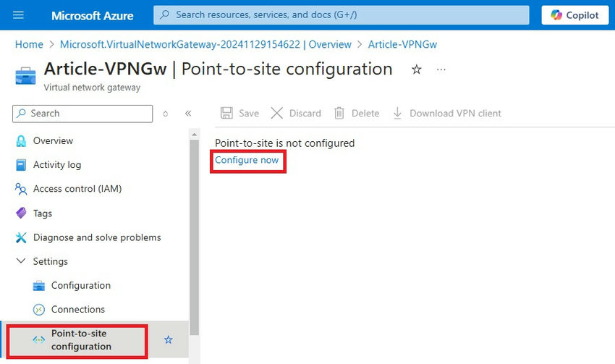615x364 pixels.
Task: Favorite the page with the star icon
Action: tap(416, 69)
